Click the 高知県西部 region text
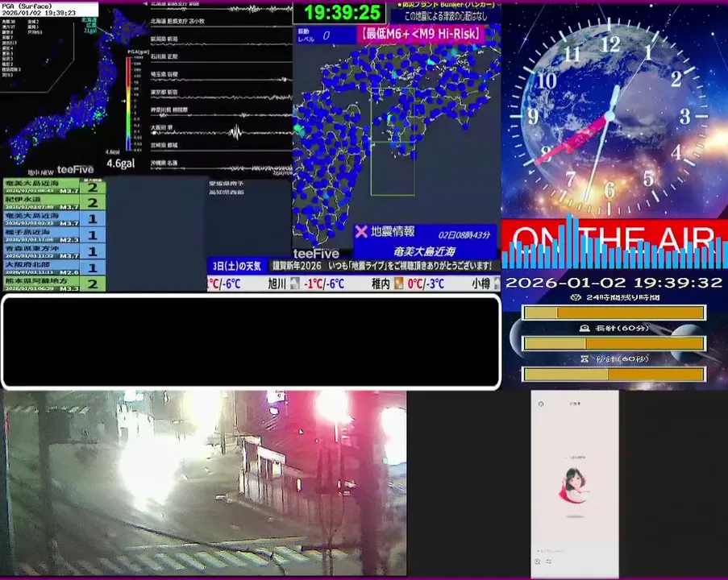The height and width of the screenshot is (580, 728). pyautogui.click(x=227, y=192)
